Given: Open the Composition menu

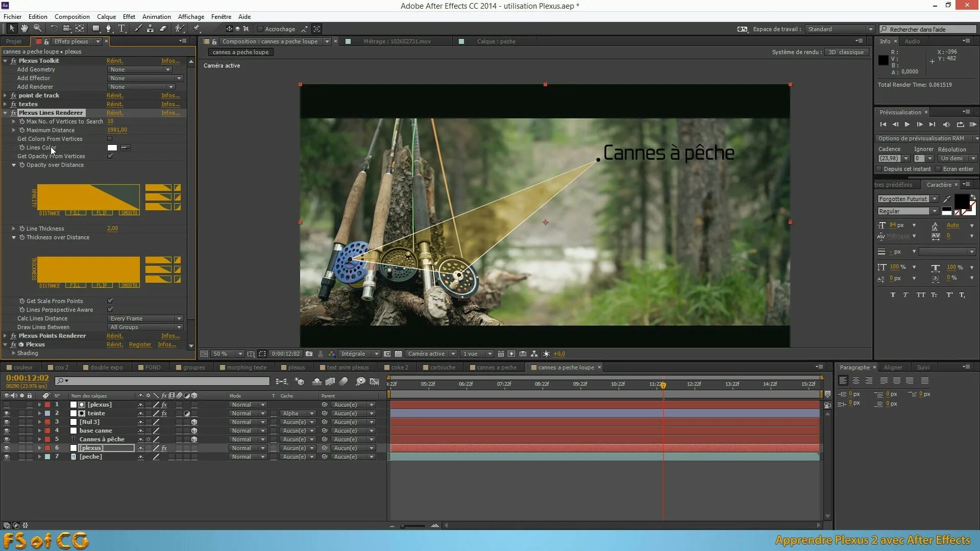Looking at the screenshot, I should [72, 16].
